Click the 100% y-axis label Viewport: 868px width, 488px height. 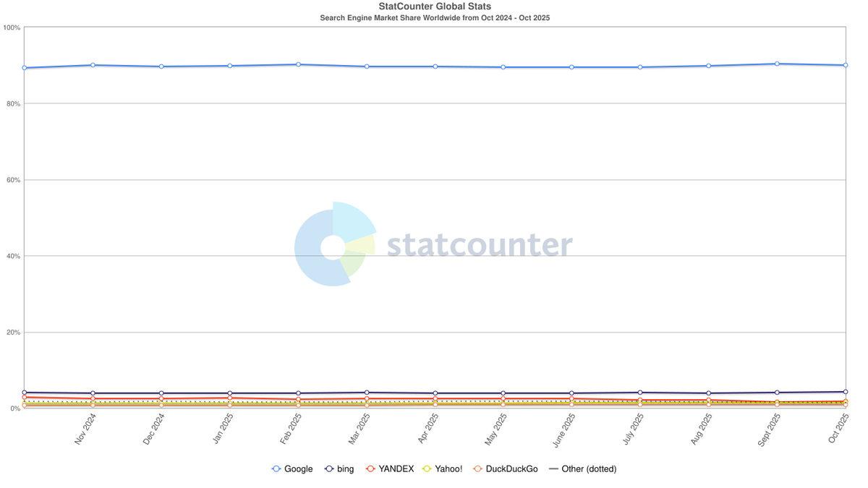(12, 27)
